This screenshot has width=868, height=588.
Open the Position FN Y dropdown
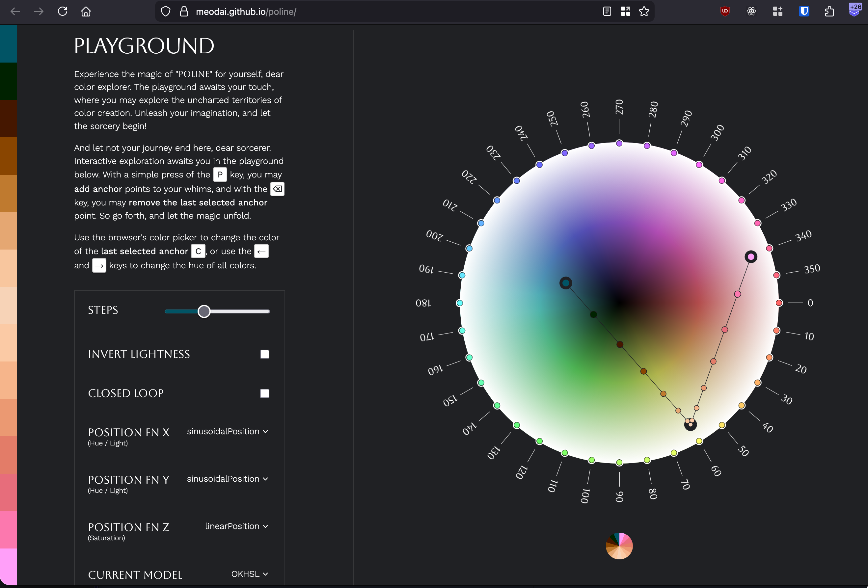pyautogui.click(x=227, y=479)
